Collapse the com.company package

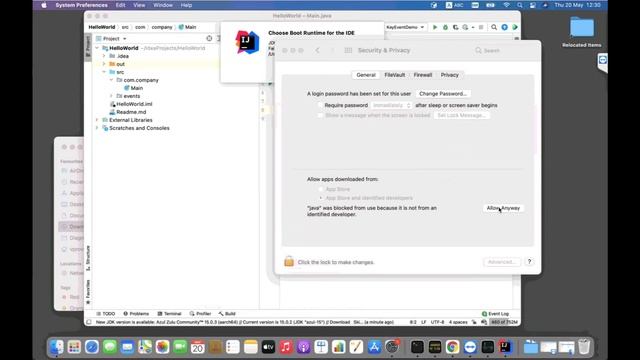point(111,80)
